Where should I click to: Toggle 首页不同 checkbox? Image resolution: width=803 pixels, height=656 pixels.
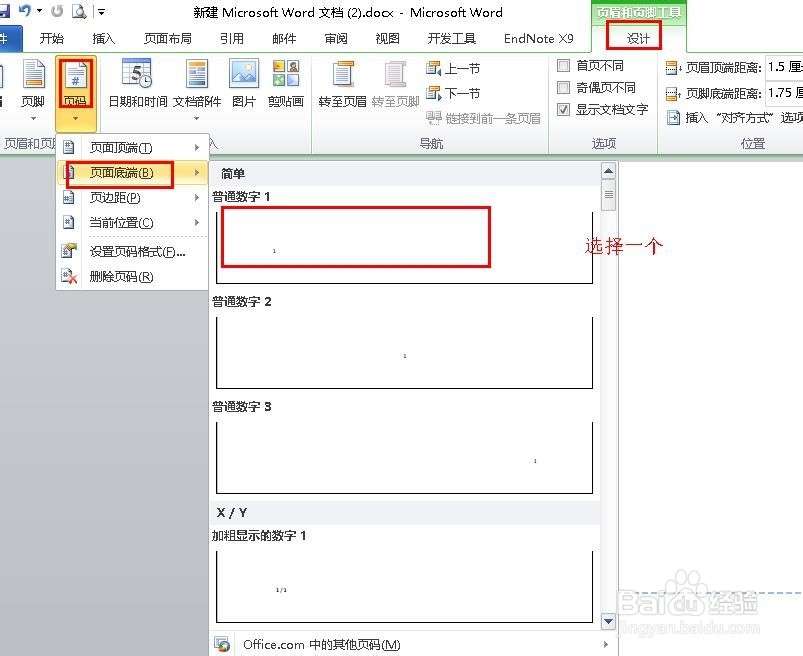[563, 66]
